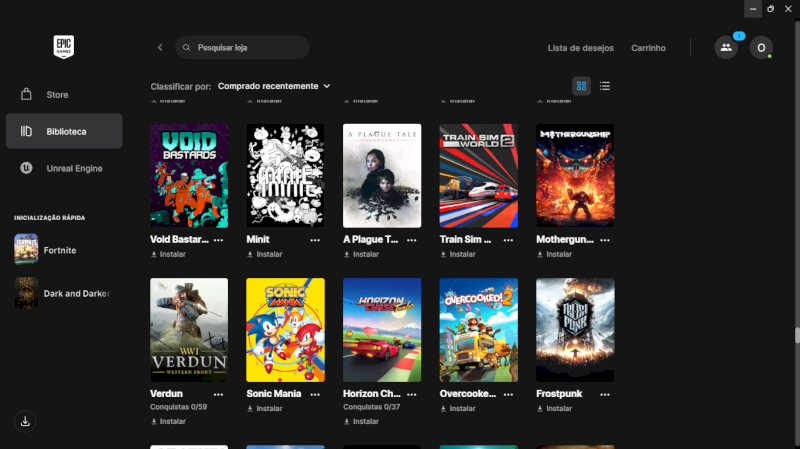This screenshot has width=800, height=449.
Task: Open Void Bastards cover art
Action: click(189, 176)
